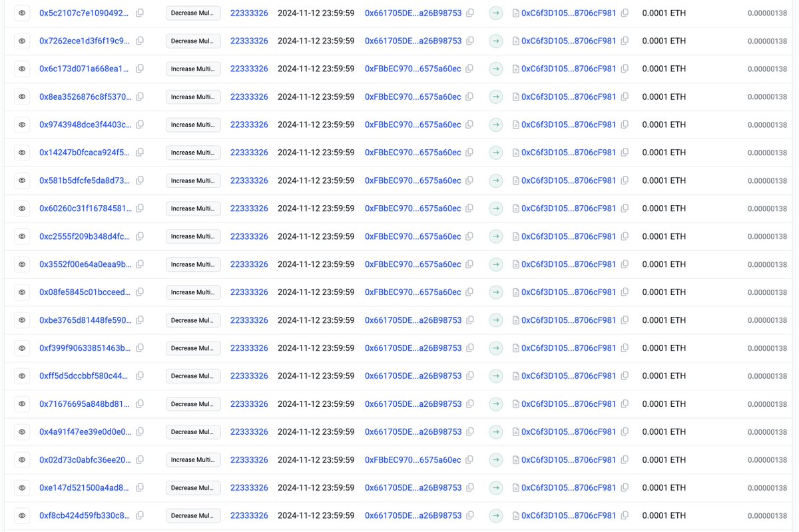Image resolution: width=799 pixels, height=532 pixels.
Task: Select 0.0001 ETH value in row 0xf399f90633851463b
Action: tap(664, 348)
